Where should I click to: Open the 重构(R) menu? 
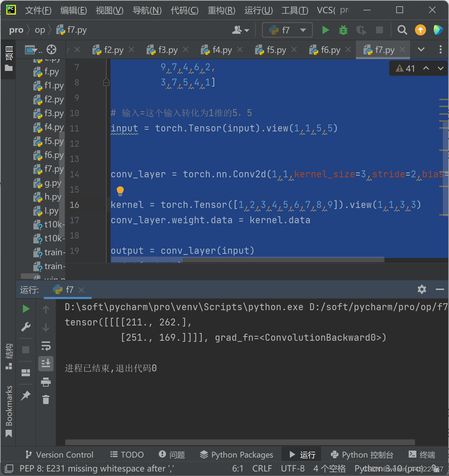pos(222,10)
